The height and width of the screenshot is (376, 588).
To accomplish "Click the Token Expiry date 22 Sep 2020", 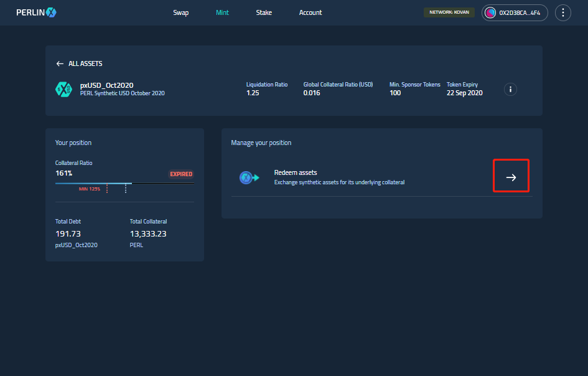I will click(465, 93).
